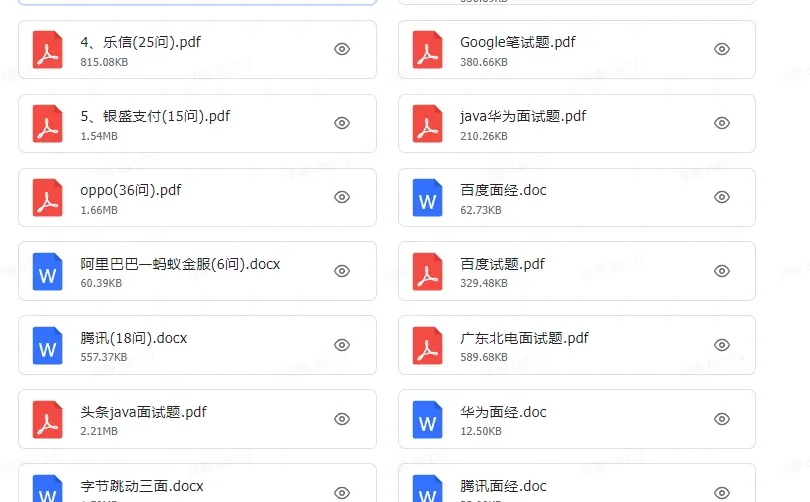The image size is (810, 502).
Task: Click the Word icon for 腾讯面经.doc
Action: point(428,489)
